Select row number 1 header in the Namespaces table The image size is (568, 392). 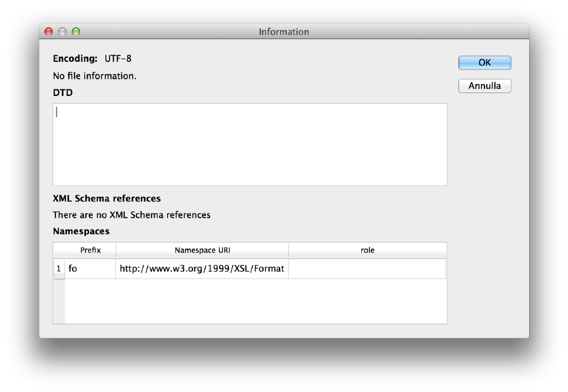coord(59,269)
